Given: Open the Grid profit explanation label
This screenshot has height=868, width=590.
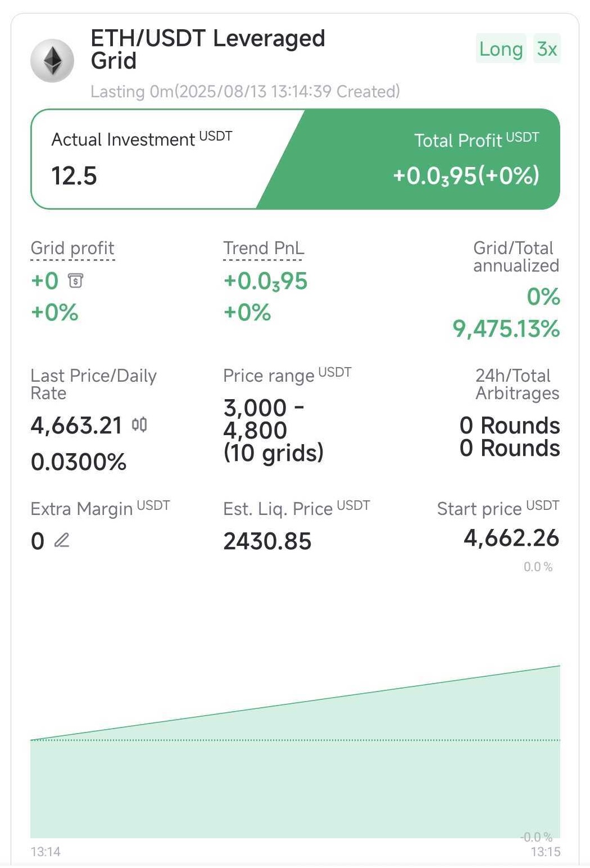Looking at the screenshot, I should tap(72, 248).
